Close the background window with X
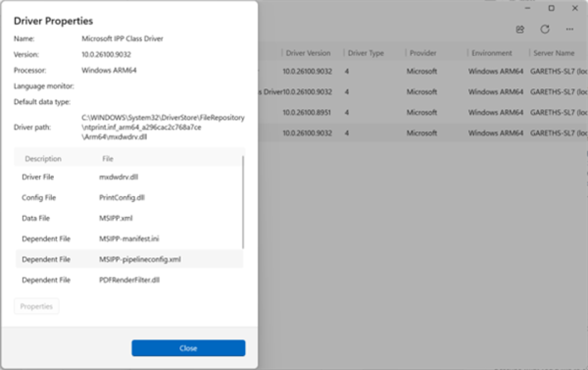588x370 pixels. click(x=575, y=8)
